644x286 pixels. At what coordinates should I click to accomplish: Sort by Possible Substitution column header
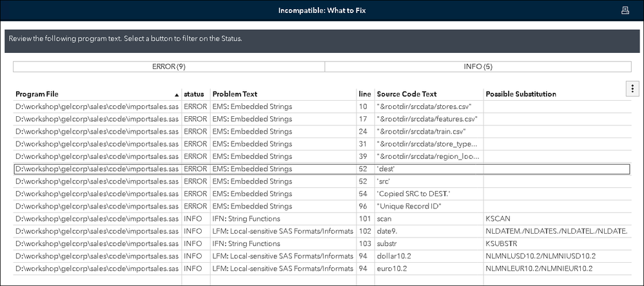[520, 94]
